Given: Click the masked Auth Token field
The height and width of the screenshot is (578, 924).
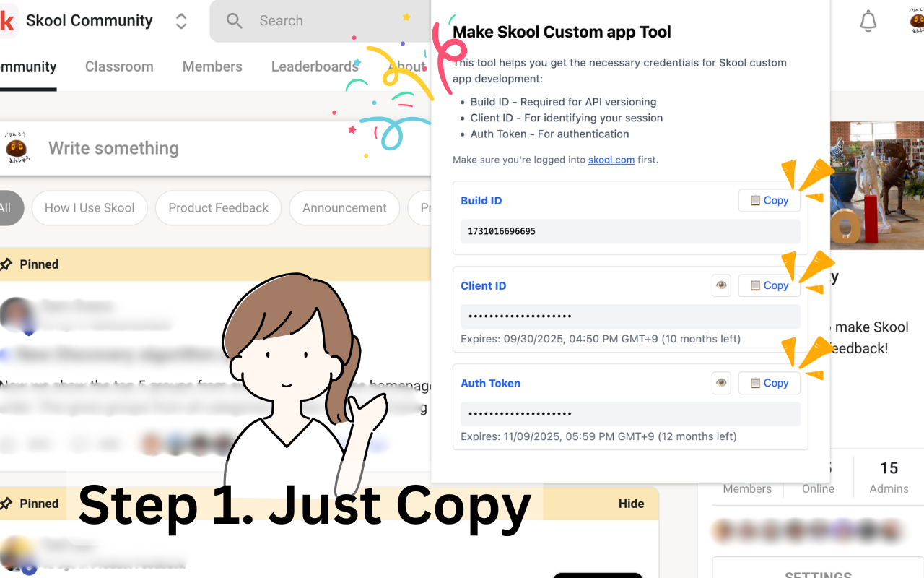Looking at the screenshot, I should pyautogui.click(x=630, y=414).
